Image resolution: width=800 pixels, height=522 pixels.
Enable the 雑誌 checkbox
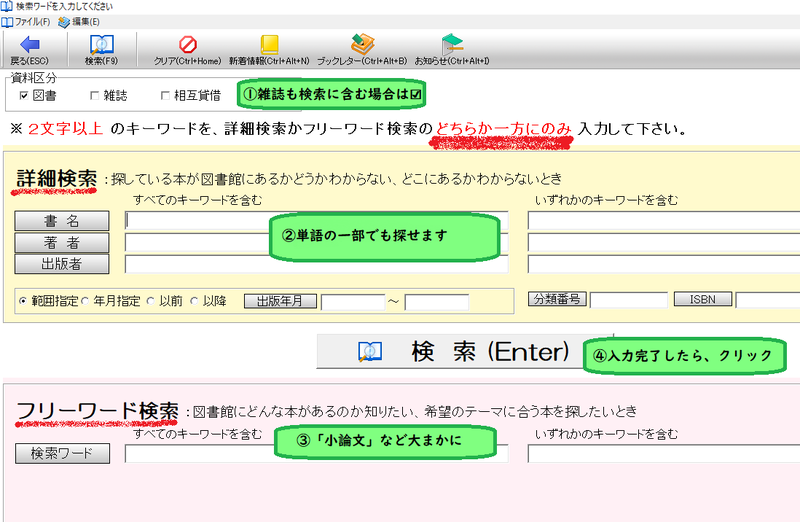click(x=96, y=96)
